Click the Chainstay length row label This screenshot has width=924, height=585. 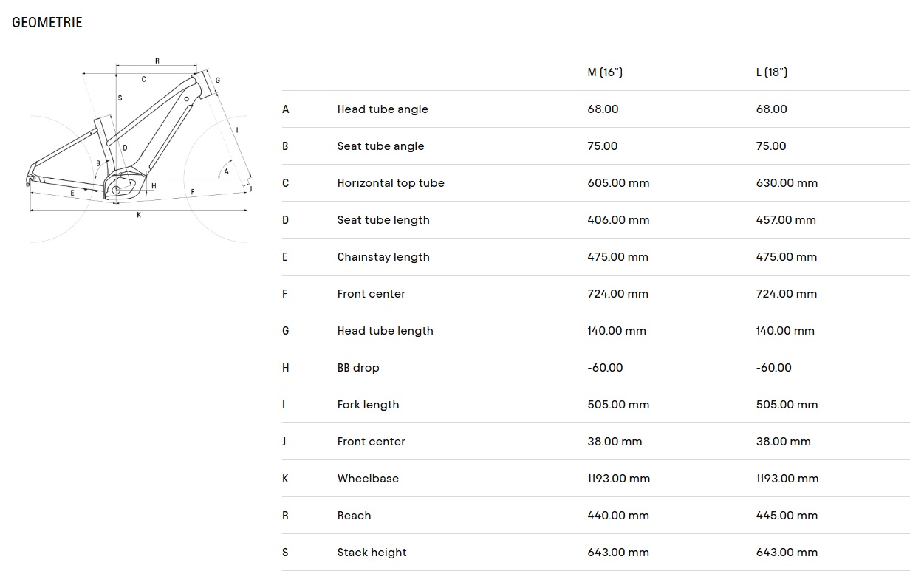tap(383, 257)
